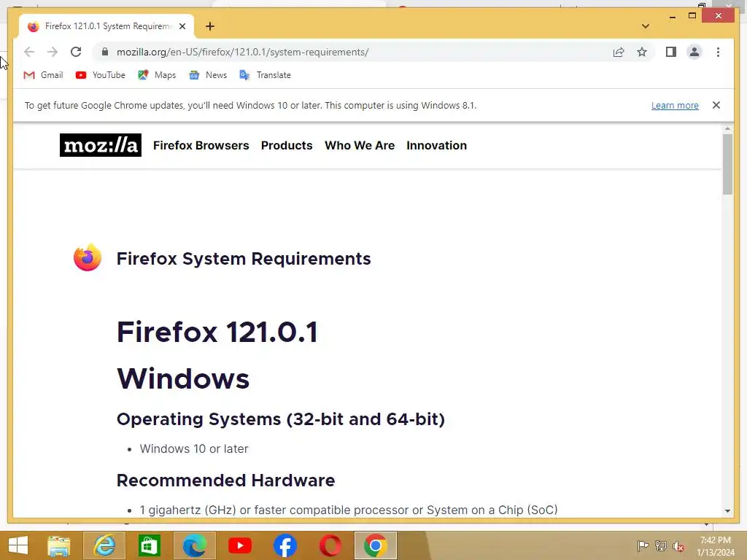Open the YouTube taskbar icon
Viewport: 747px width, 560px height.
239,545
